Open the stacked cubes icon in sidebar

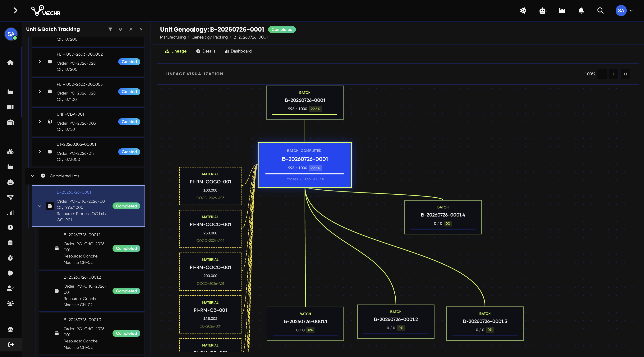coord(10,151)
